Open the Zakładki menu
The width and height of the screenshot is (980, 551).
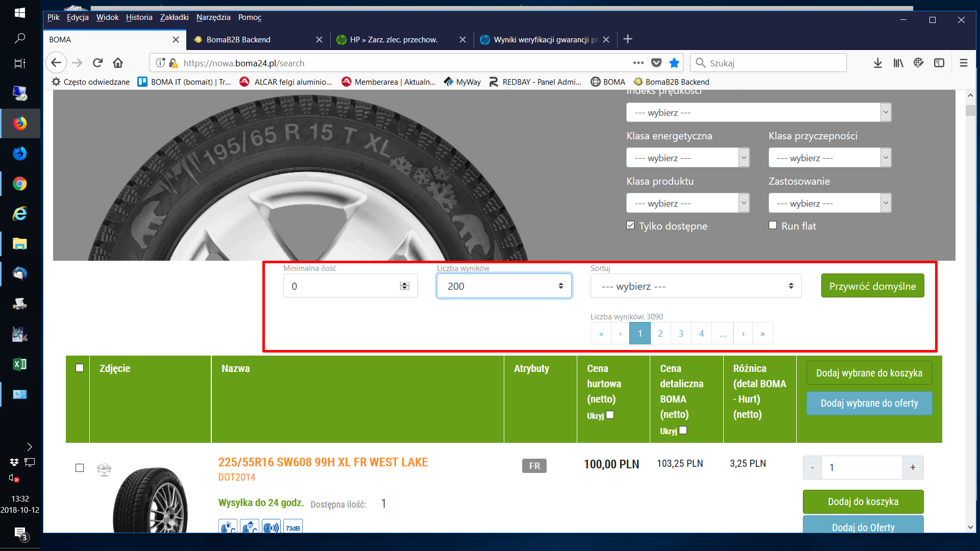(x=174, y=17)
